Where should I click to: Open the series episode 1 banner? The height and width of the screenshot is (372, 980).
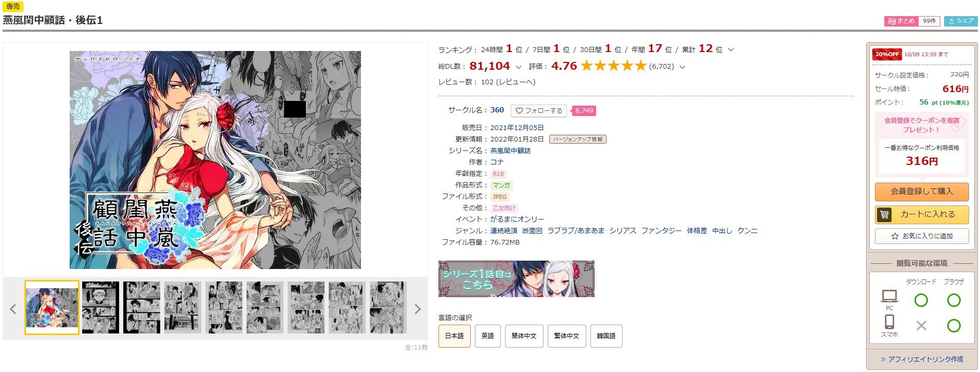tap(517, 279)
